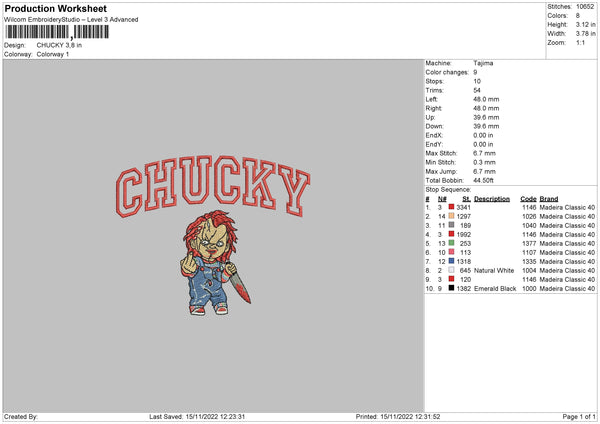Click the Height value 3.12 in
Screen dimensions: 600x424
[585, 24]
